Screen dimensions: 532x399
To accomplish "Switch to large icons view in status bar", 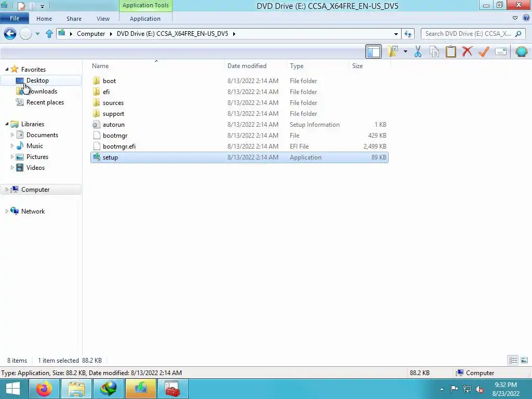I will [524, 360].
